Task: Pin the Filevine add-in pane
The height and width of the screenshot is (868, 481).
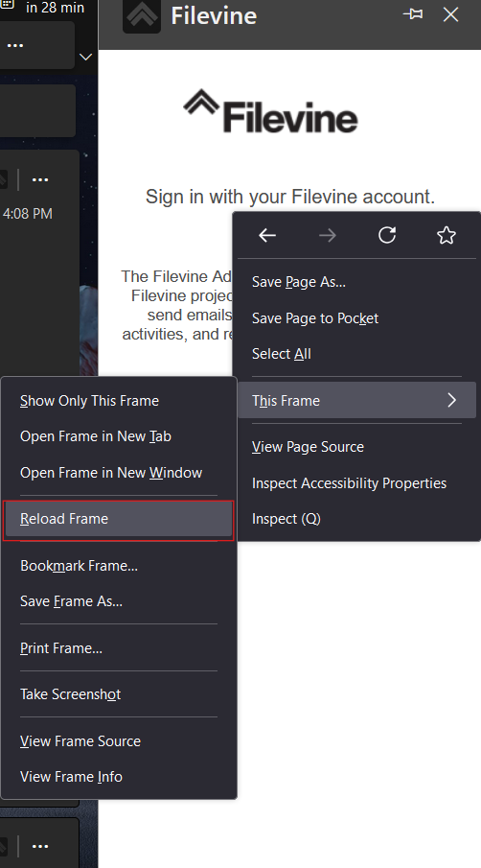Action: pyautogui.click(x=413, y=14)
